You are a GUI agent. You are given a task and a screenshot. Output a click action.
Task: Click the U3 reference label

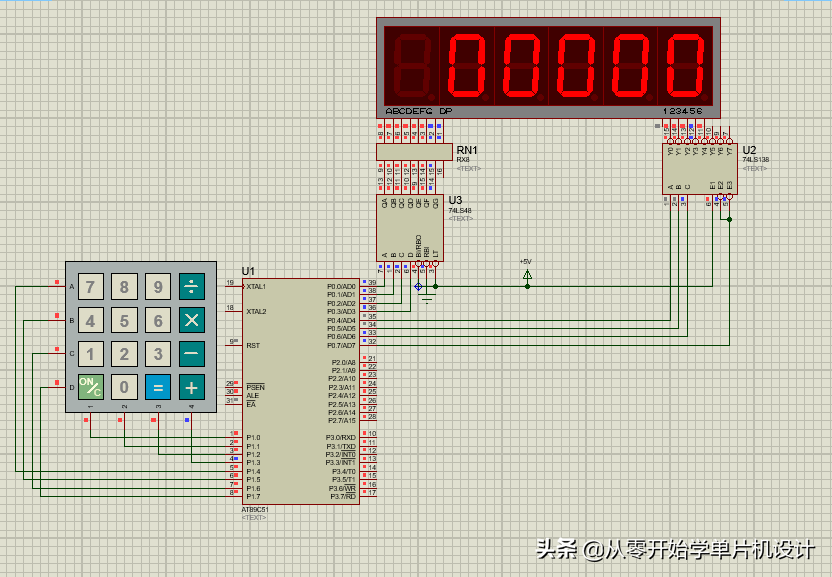click(455, 200)
